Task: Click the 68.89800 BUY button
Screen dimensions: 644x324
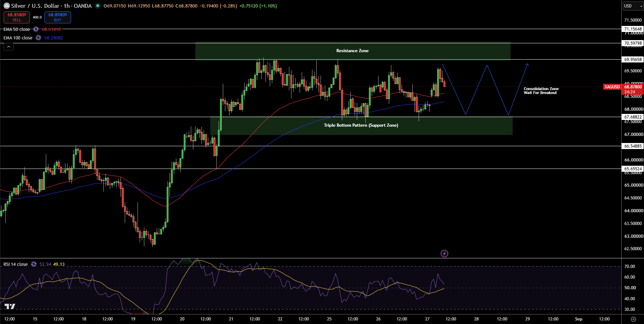Action: (x=58, y=17)
